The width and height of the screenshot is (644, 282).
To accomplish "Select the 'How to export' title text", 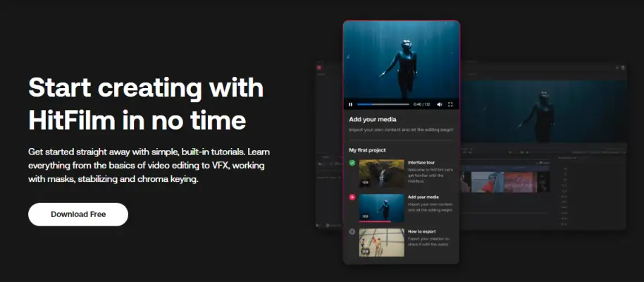I will coord(421,231).
